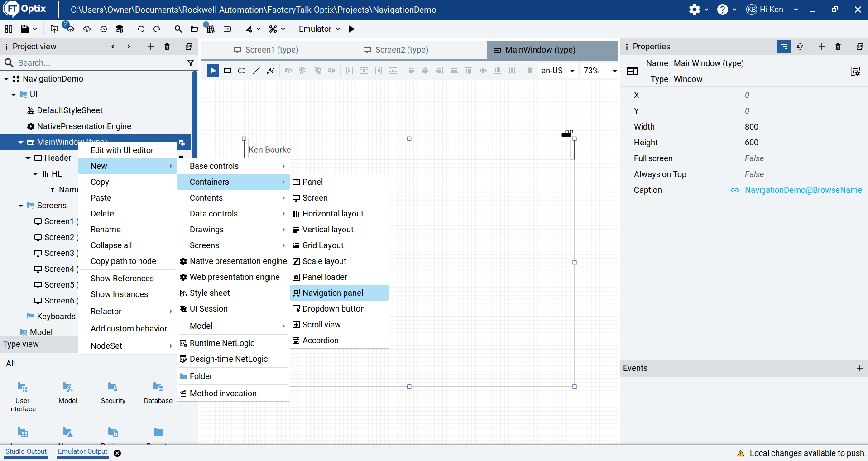The width and height of the screenshot is (868, 461).
Task: Click the trash icon in Properties header
Action: (838, 47)
